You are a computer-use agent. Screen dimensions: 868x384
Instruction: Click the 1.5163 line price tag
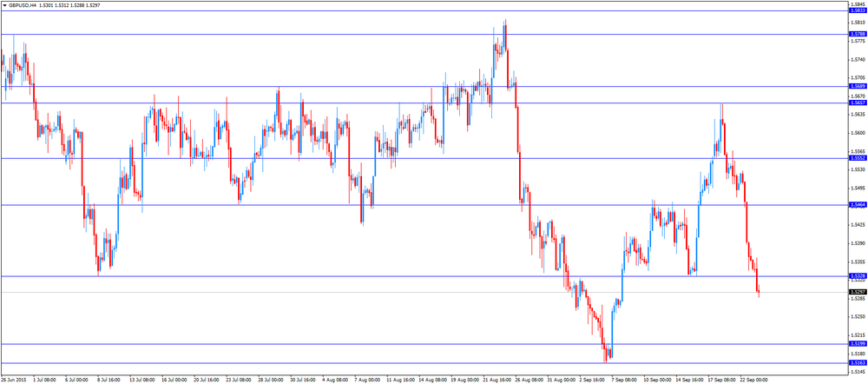(857, 362)
